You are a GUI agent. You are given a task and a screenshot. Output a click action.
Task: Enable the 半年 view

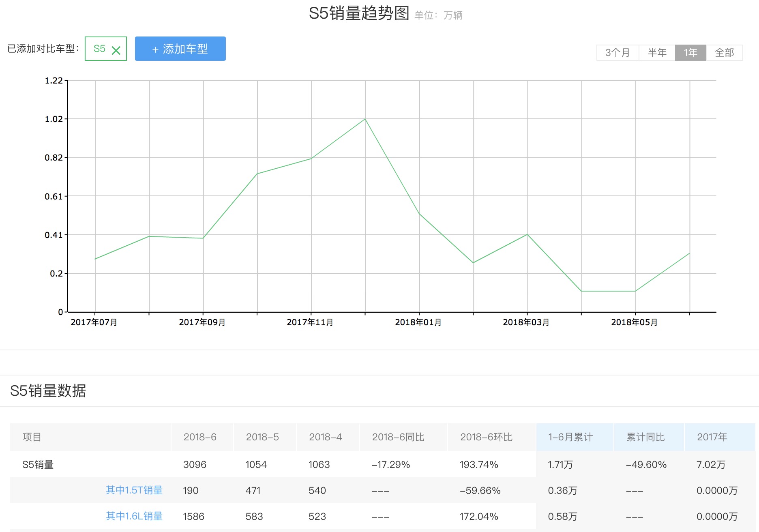(x=656, y=52)
